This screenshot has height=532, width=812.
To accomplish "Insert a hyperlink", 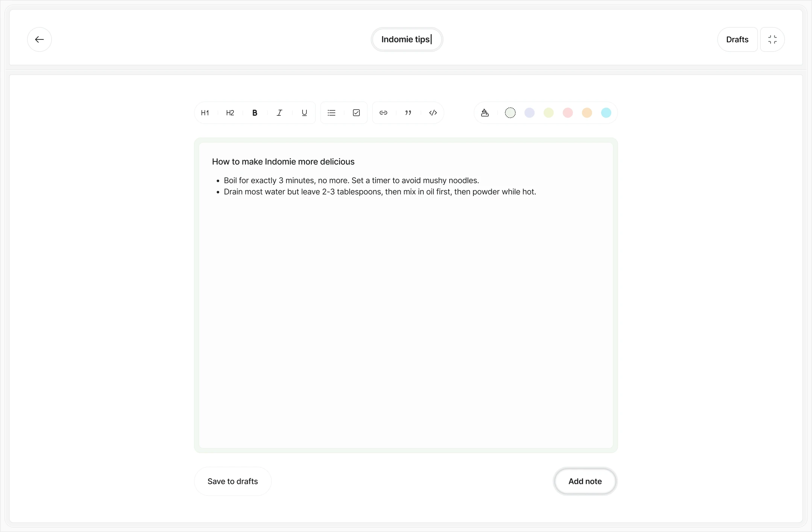I will (x=383, y=113).
